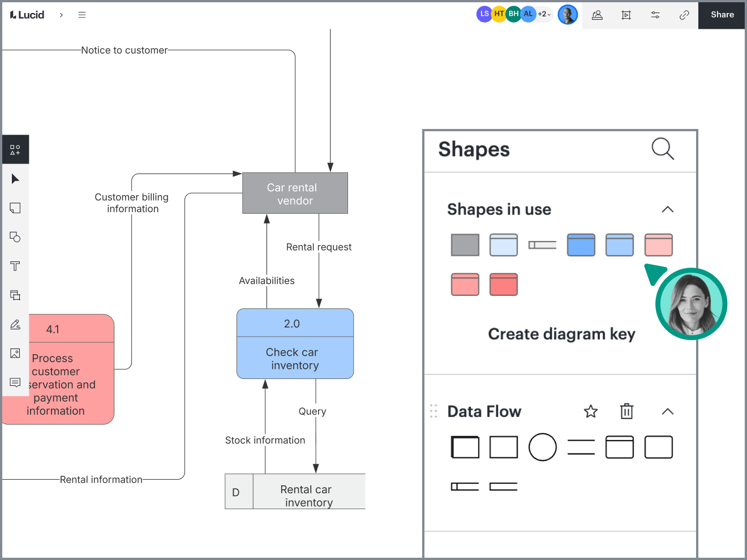
Task: Click the insert image tool icon
Action: (15, 353)
